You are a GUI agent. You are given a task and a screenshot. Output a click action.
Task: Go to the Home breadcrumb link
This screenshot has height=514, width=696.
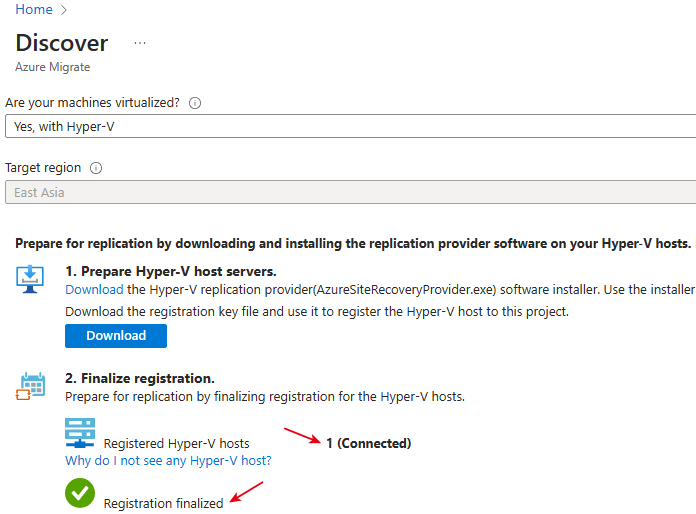pos(34,9)
